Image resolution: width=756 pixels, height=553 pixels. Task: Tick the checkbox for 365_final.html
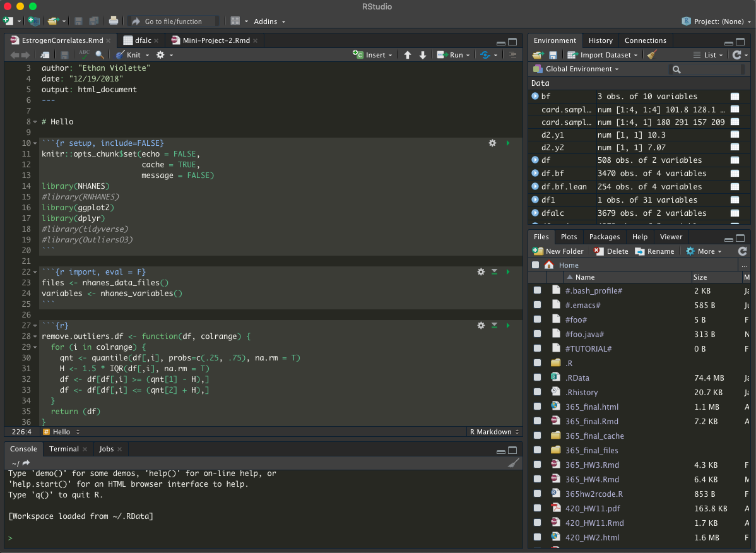pos(537,407)
